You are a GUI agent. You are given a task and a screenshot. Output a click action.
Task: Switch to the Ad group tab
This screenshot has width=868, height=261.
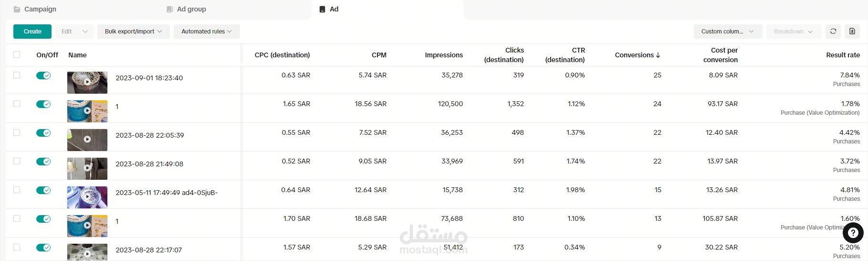pyautogui.click(x=191, y=9)
